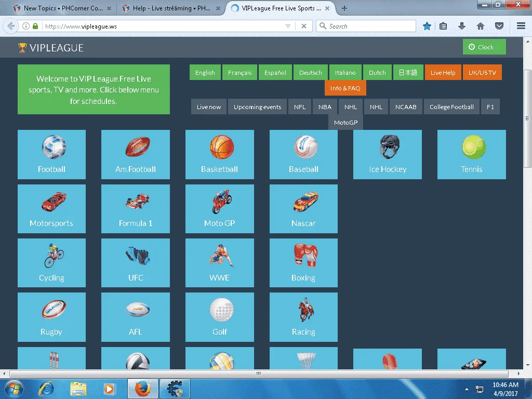Open the Windows Start button

[x=14, y=389]
